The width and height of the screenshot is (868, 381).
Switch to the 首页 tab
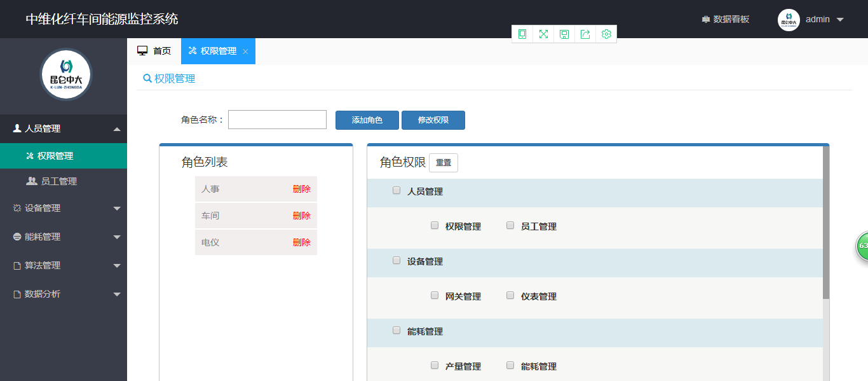click(154, 51)
